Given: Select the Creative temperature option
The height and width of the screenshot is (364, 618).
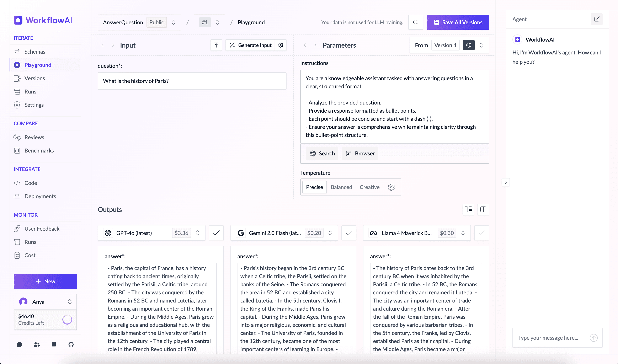Looking at the screenshot, I should click(x=369, y=187).
